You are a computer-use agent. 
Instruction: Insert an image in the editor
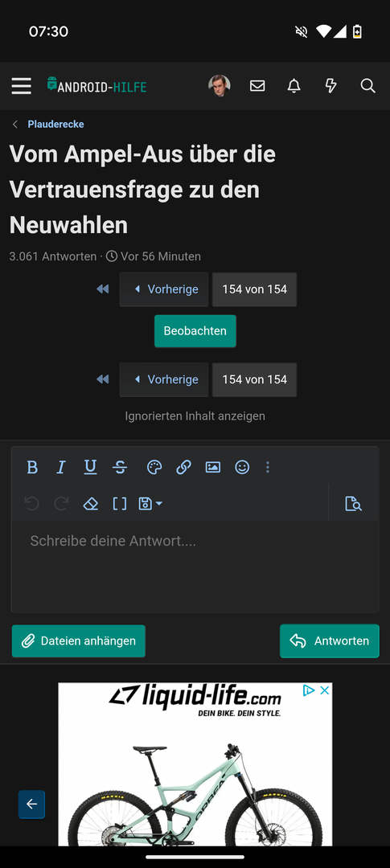point(213,467)
